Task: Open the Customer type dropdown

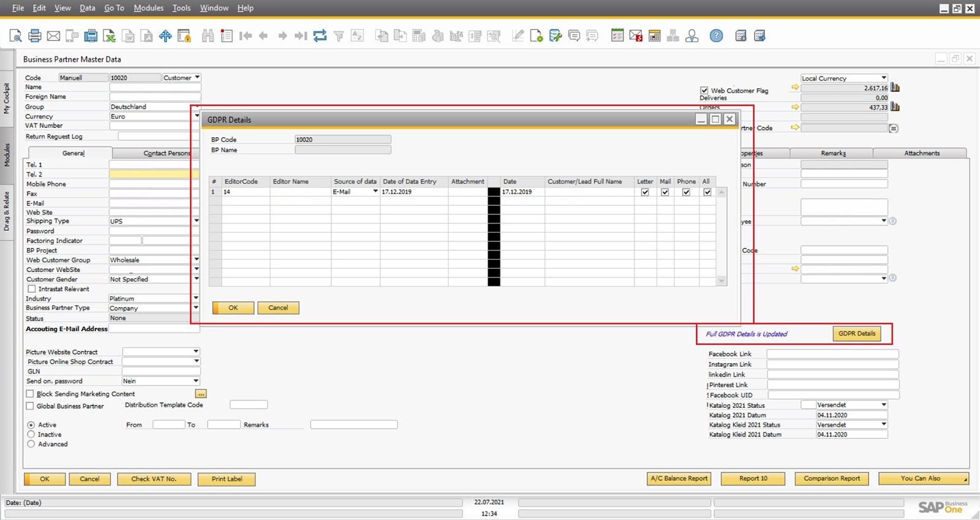Action: [x=197, y=78]
